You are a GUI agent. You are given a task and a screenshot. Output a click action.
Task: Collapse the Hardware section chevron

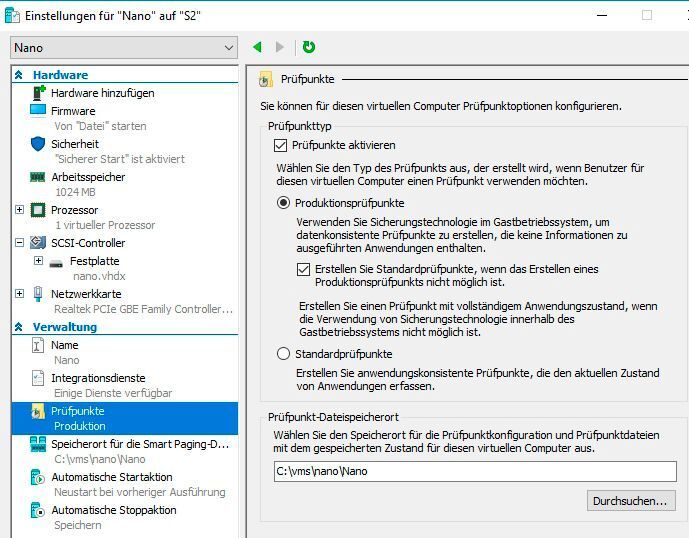point(18,75)
